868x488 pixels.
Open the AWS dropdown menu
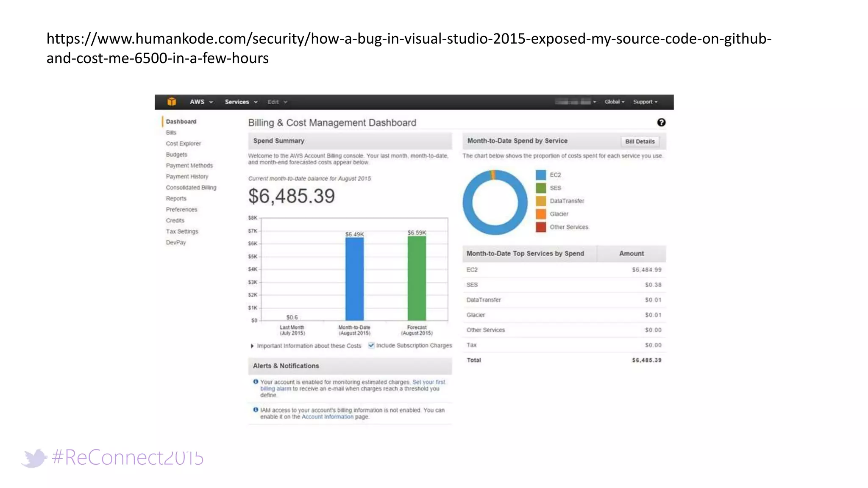(201, 102)
